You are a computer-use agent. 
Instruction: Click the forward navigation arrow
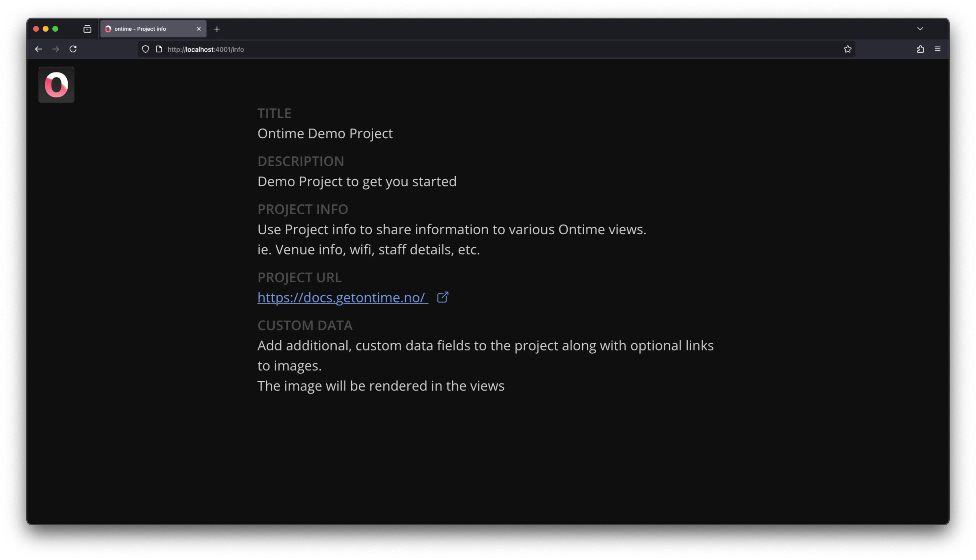coord(56,49)
